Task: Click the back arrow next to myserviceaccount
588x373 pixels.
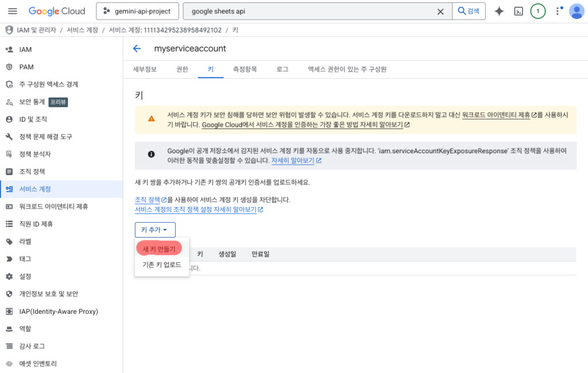Action: coord(137,49)
